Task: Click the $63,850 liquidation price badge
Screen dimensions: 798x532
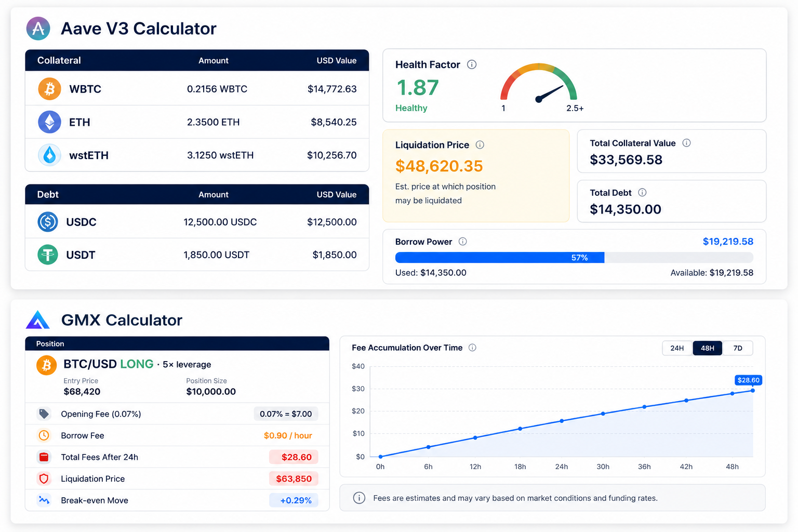Action: click(x=294, y=478)
